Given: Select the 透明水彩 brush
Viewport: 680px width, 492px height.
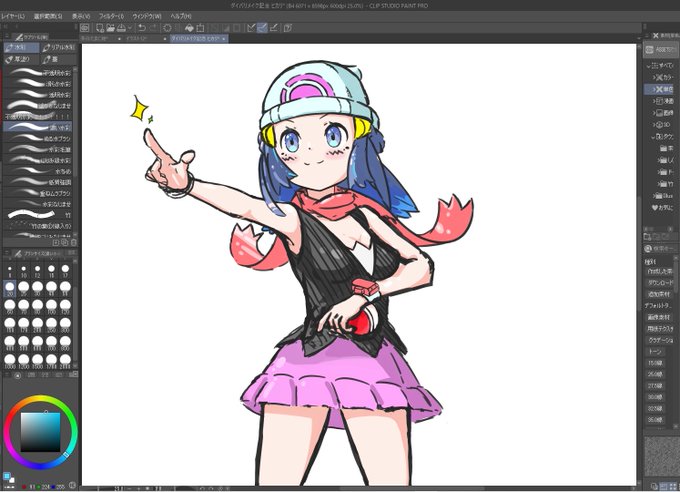Looking at the screenshot, I should click(39, 95).
